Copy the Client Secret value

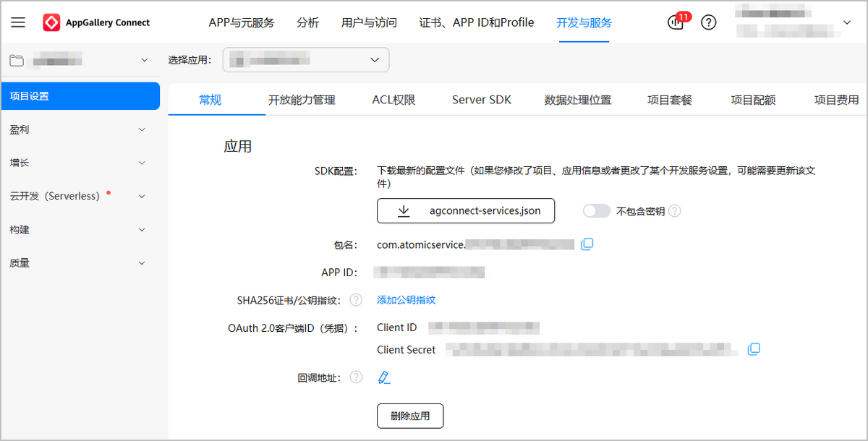coord(754,349)
